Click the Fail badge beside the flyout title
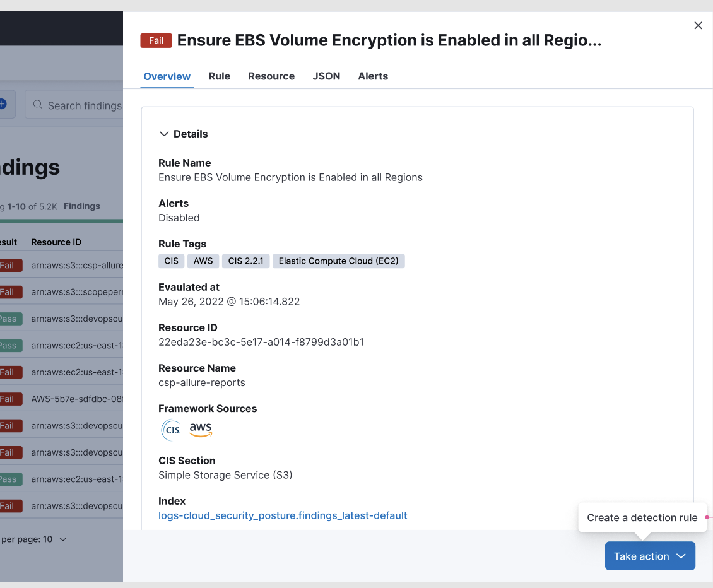 pyautogui.click(x=155, y=40)
